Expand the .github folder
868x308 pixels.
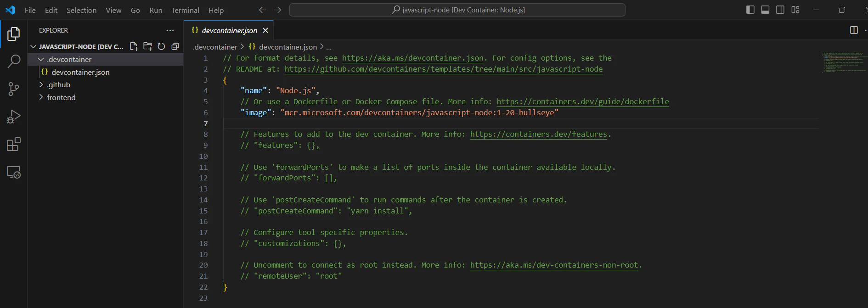[41, 84]
